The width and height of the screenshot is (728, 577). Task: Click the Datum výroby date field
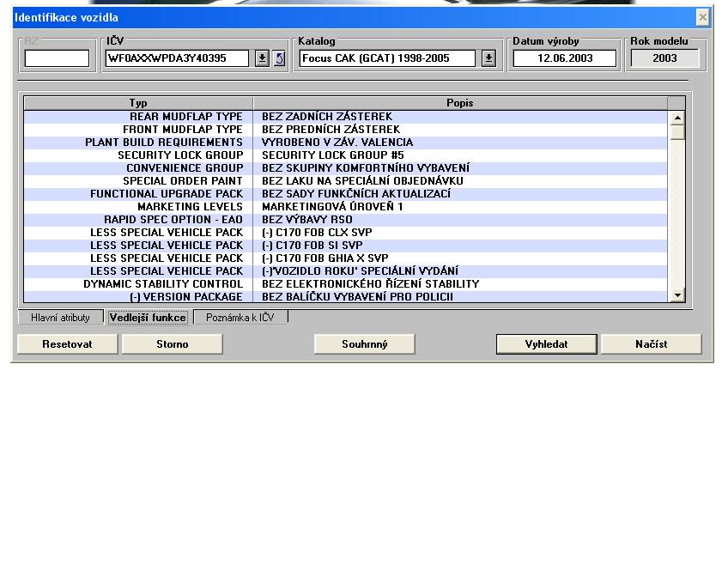565,58
